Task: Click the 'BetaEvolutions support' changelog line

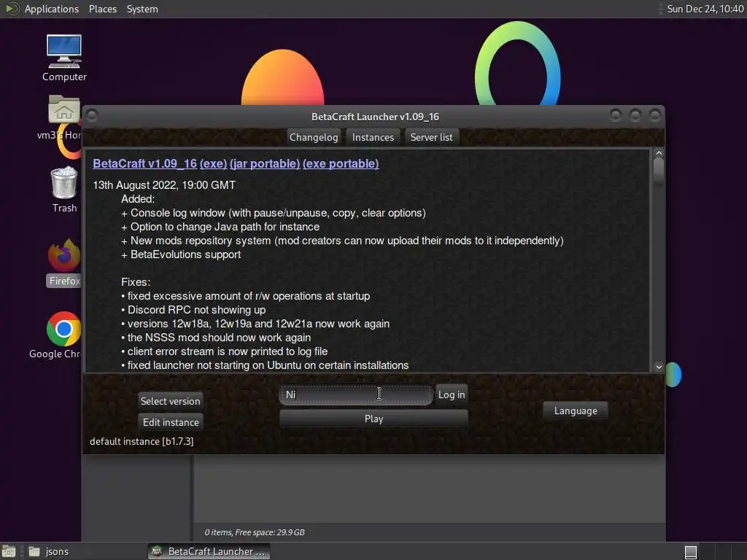Action: [181, 254]
